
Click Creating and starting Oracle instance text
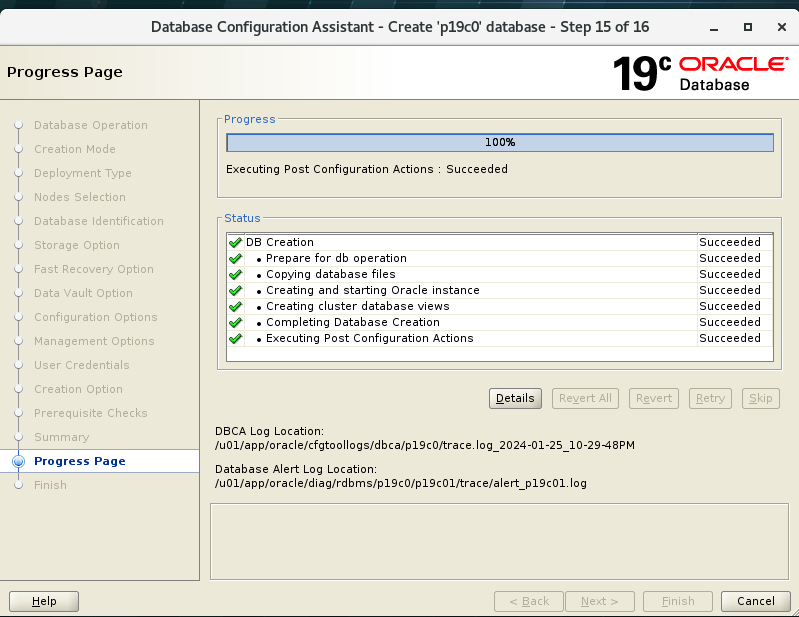pyautogui.click(x=372, y=290)
